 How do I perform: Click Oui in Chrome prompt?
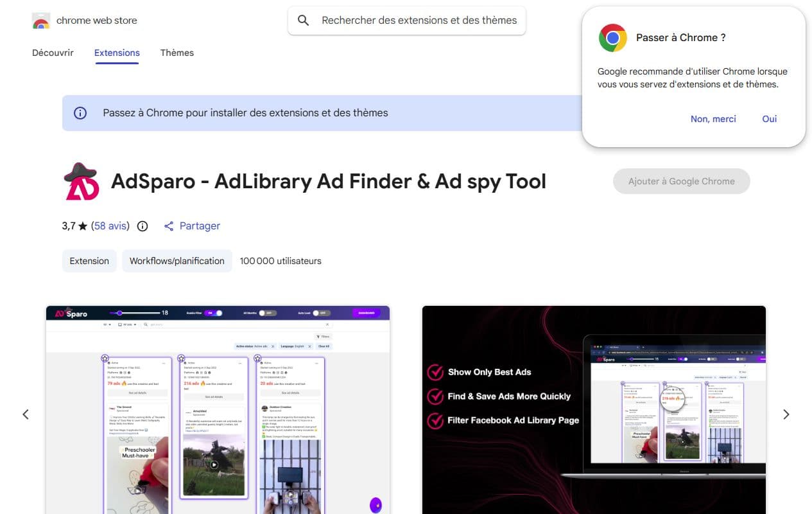point(770,119)
